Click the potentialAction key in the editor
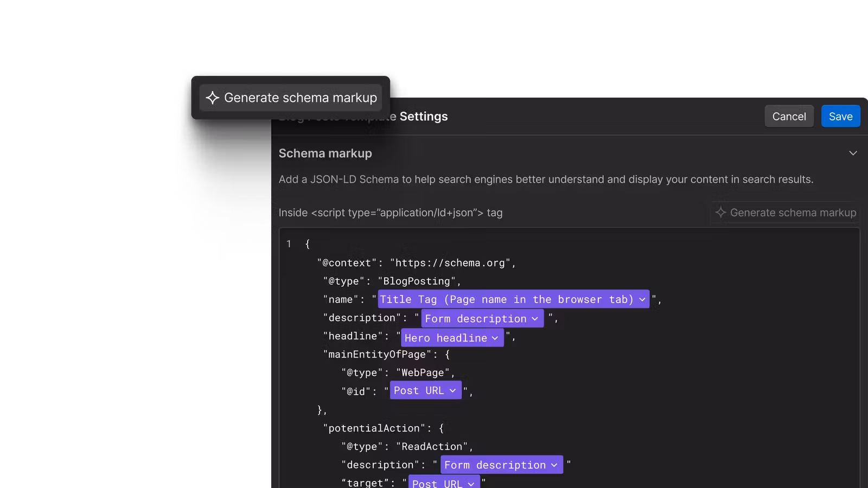This screenshot has width=868, height=488. [x=374, y=428]
